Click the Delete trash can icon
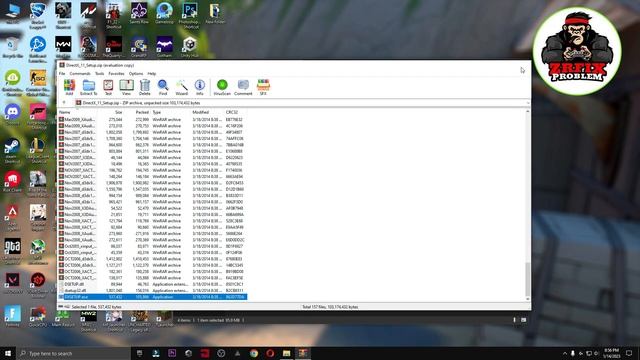The width and height of the screenshot is (640, 360). pyautogui.click(x=144, y=87)
